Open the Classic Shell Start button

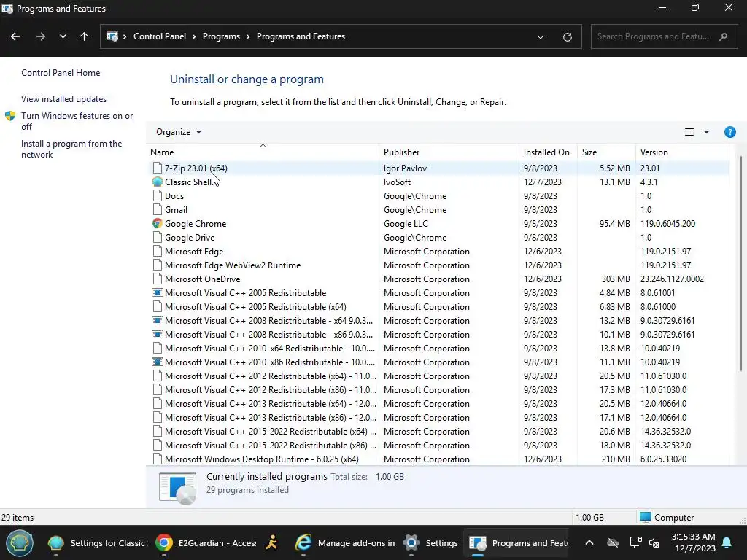pyautogui.click(x=20, y=542)
